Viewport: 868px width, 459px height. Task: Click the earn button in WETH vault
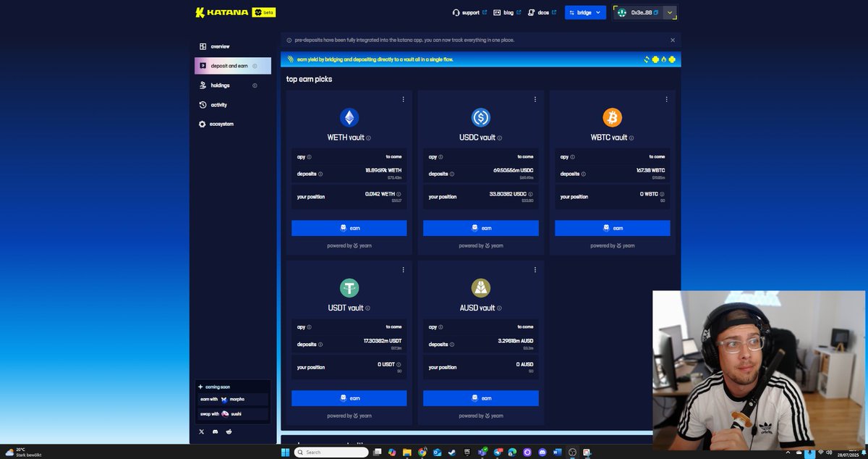click(349, 228)
